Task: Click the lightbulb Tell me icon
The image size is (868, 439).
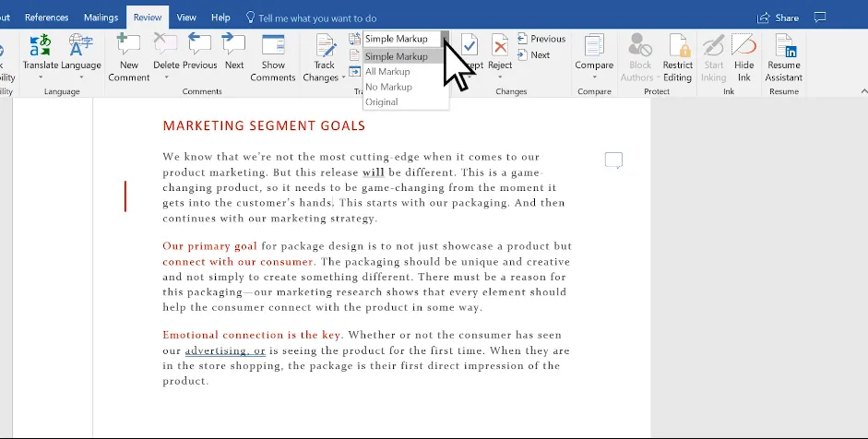Action: (x=250, y=18)
